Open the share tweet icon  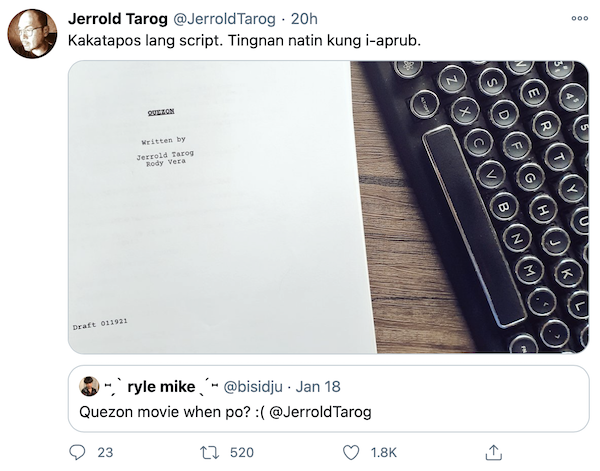coord(491,452)
